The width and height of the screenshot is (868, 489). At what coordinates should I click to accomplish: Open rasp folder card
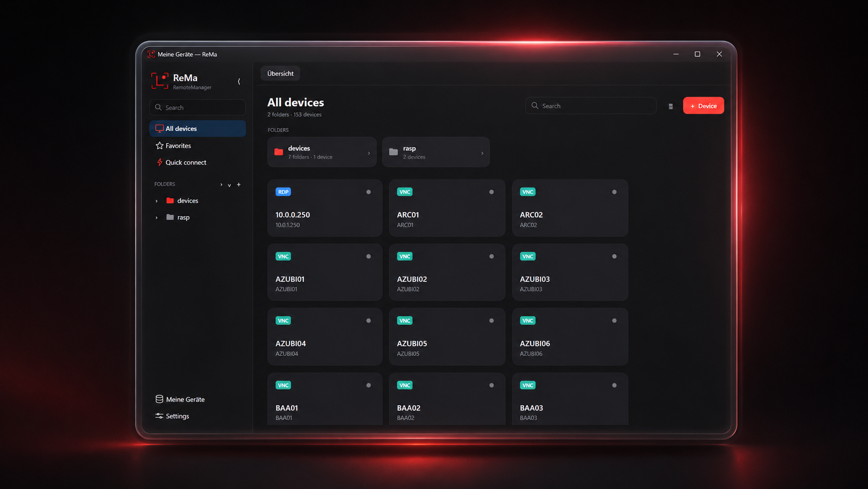pyautogui.click(x=436, y=152)
